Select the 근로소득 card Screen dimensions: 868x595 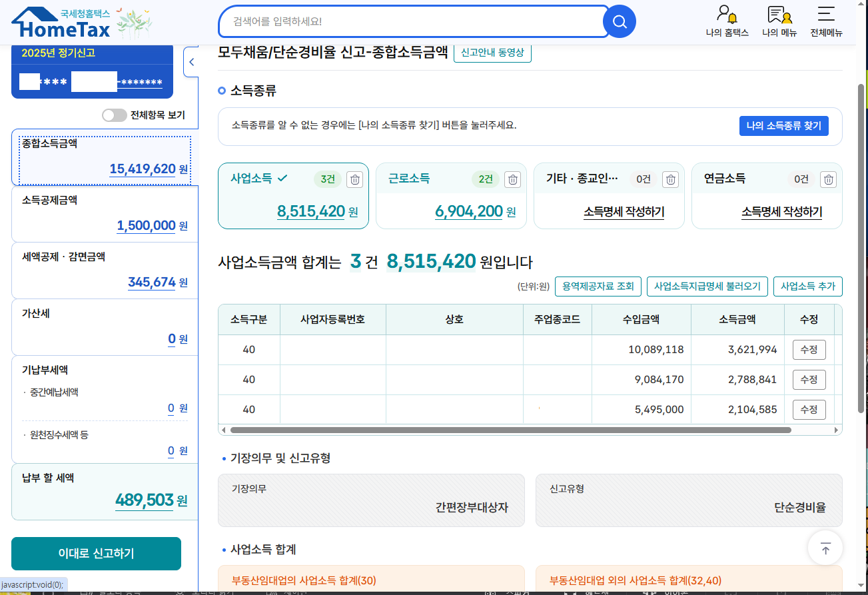click(451, 196)
